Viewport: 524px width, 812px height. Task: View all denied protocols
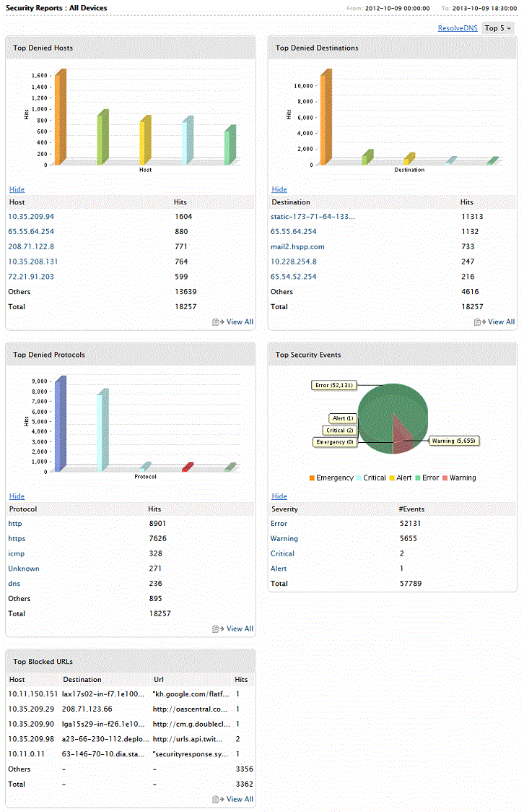240,629
